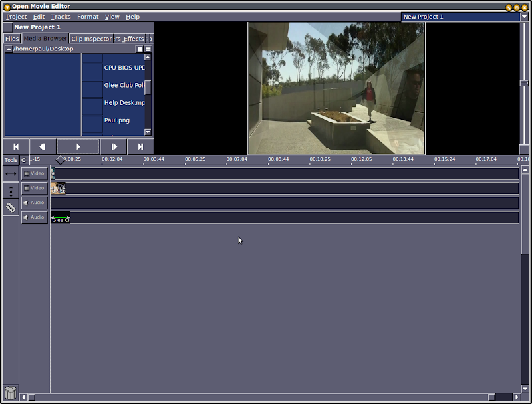
Task: Click the C button next to Tools
Action: (x=23, y=160)
